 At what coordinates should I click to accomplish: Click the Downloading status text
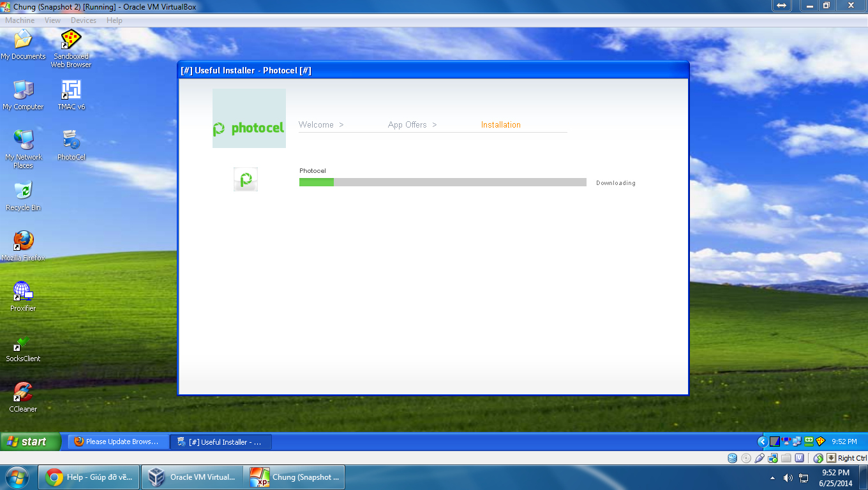[x=616, y=183]
